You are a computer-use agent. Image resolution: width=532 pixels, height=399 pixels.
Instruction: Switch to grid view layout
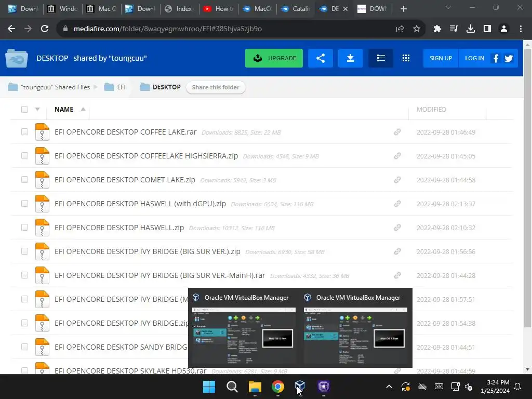(406, 58)
